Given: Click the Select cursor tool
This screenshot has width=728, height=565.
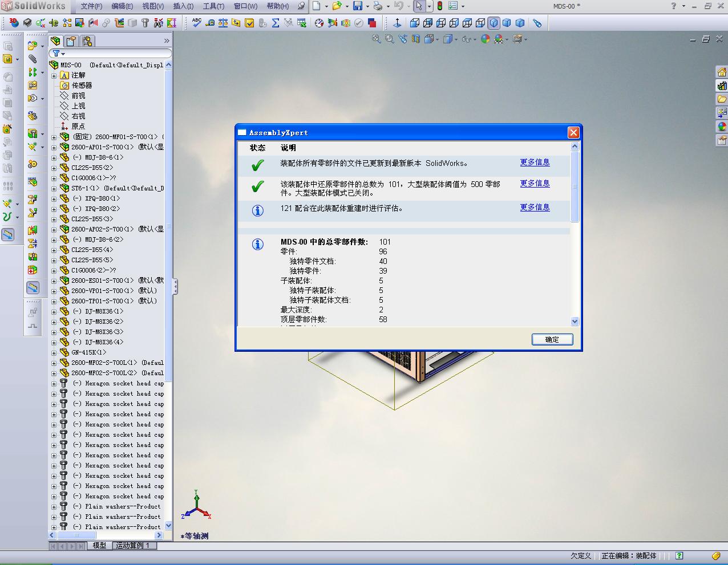Looking at the screenshot, I should click(x=419, y=6).
